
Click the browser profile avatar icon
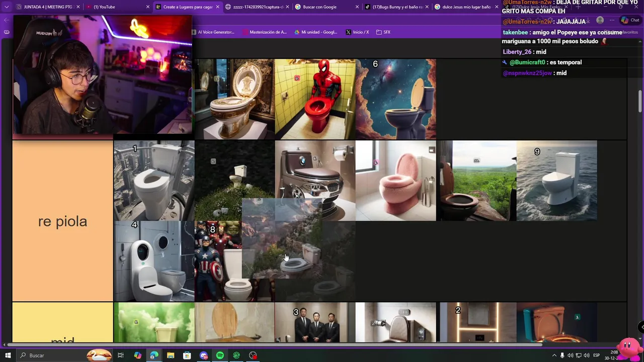600,21
